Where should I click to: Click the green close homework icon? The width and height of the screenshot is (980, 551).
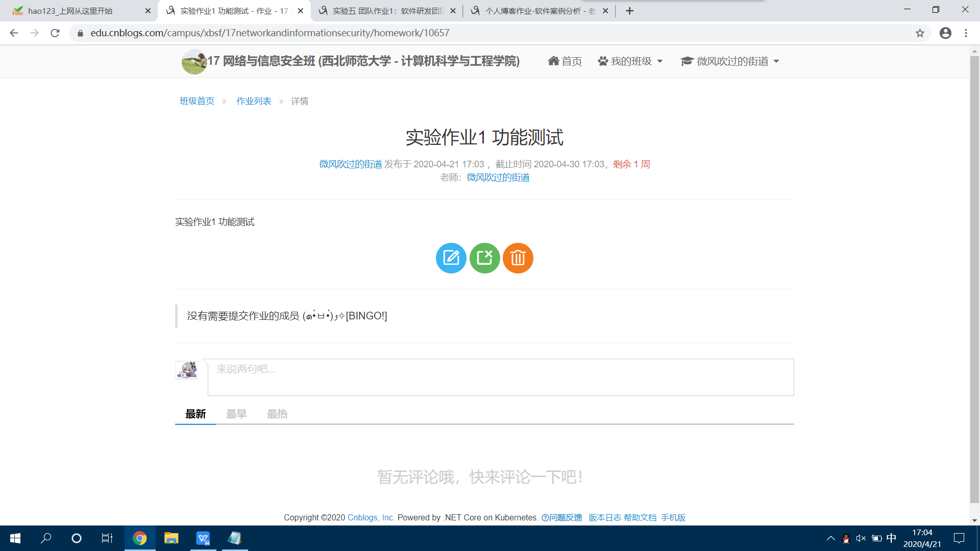484,258
